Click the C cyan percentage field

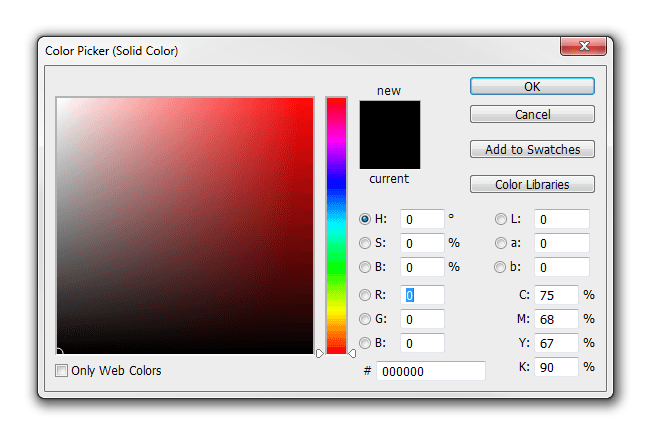coord(556,295)
